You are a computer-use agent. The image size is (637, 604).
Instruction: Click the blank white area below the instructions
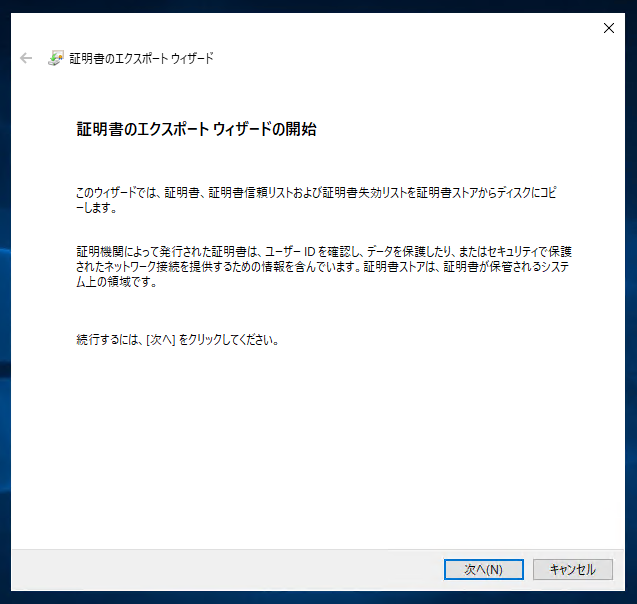(317, 447)
